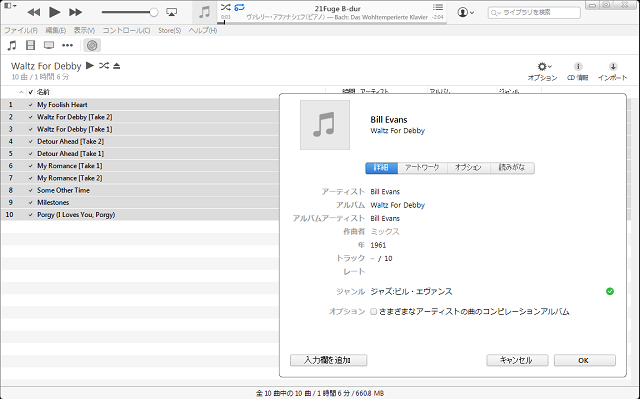The height and width of the screenshot is (399, 640).
Task: Open the コントロール menu
Action: tap(126, 31)
